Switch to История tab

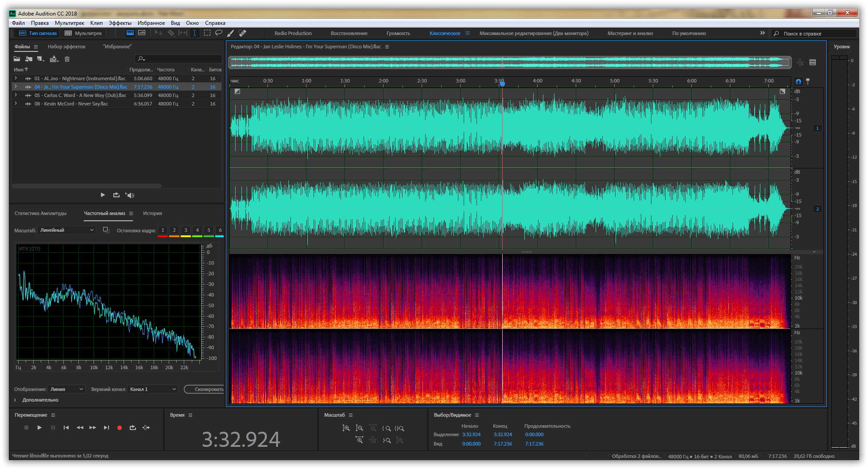pos(152,213)
